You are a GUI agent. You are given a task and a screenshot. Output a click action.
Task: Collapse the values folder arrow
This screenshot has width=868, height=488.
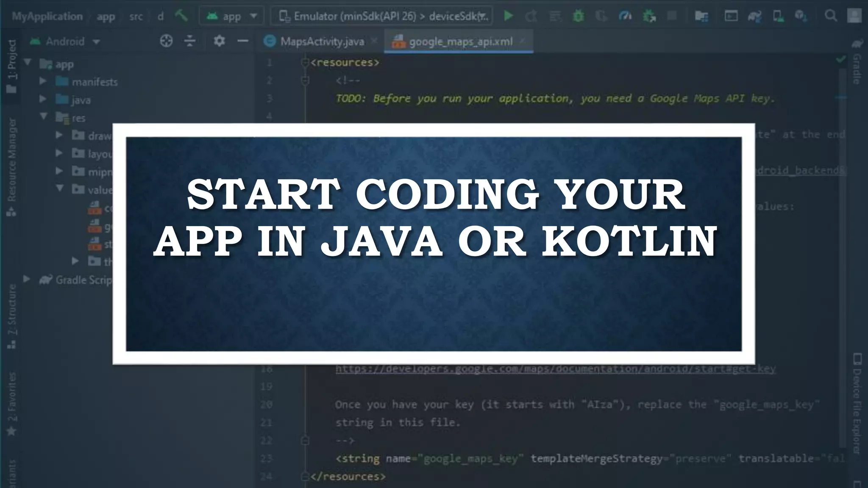tap(60, 188)
